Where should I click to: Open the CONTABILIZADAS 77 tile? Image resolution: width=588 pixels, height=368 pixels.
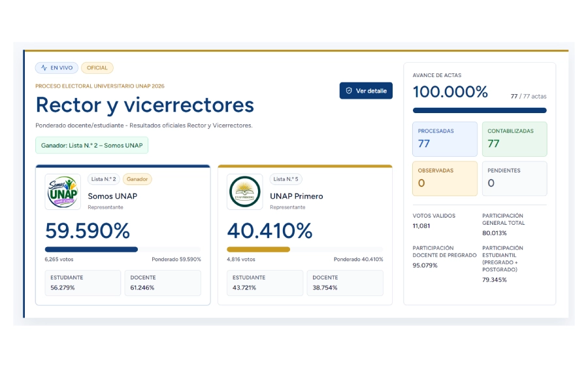[x=515, y=139]
